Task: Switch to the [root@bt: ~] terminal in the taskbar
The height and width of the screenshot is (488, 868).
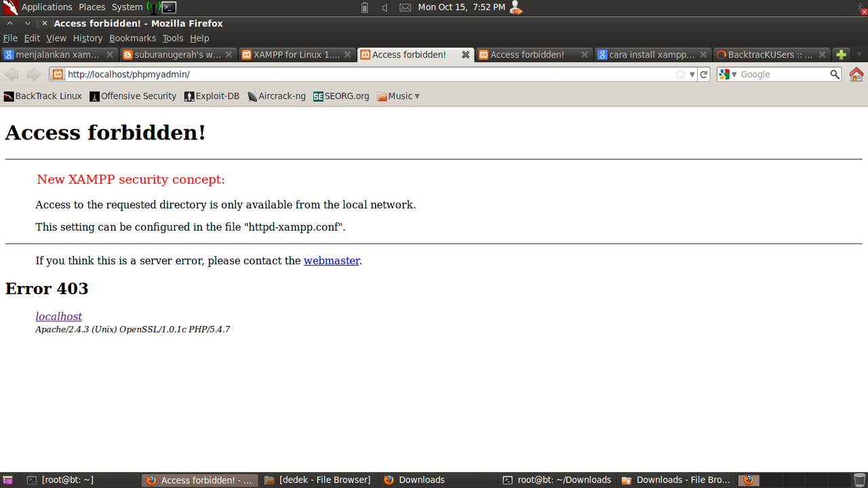Action: [x=81, y=480]
